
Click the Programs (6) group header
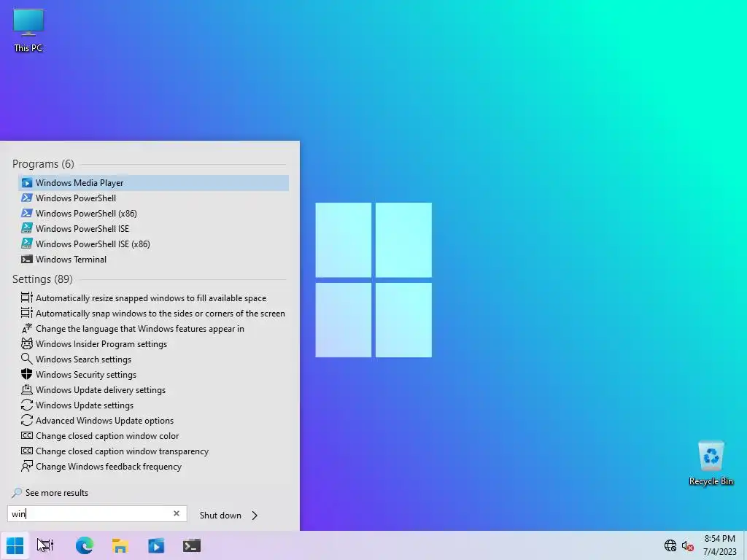(x=43, y=164)
